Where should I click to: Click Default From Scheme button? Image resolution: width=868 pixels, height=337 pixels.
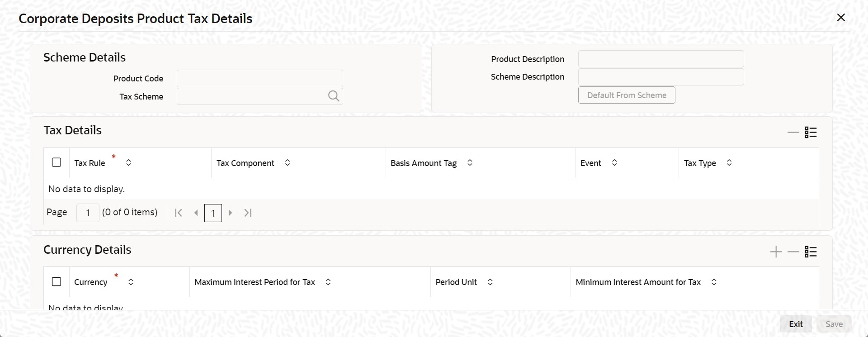627,95
